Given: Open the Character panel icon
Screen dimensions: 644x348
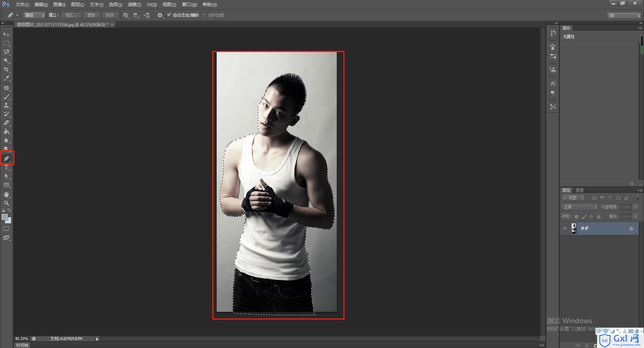Looking at the screenshot, I should coord(553,83).
